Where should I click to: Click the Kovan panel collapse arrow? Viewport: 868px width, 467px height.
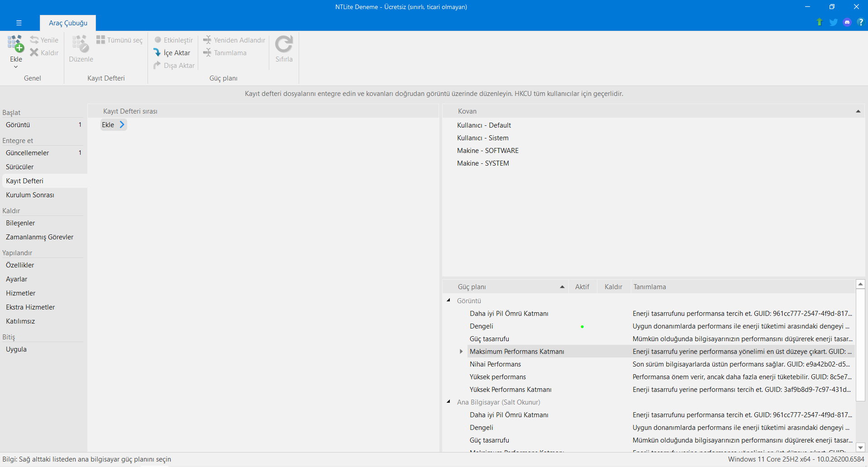(x=858, y=111)
